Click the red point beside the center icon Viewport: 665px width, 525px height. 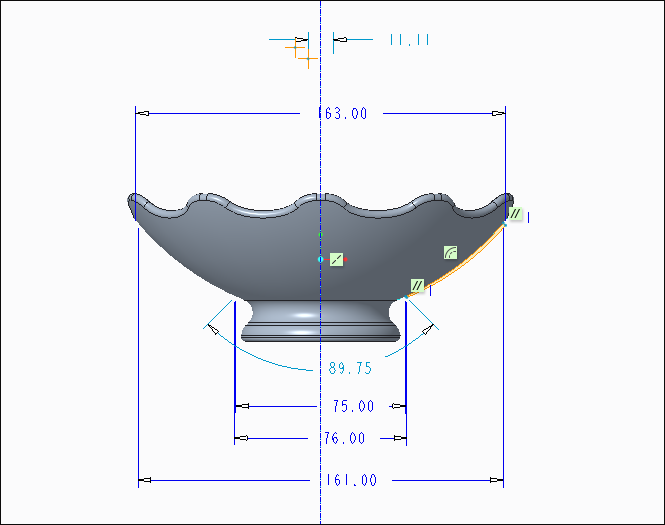(346, 259)
